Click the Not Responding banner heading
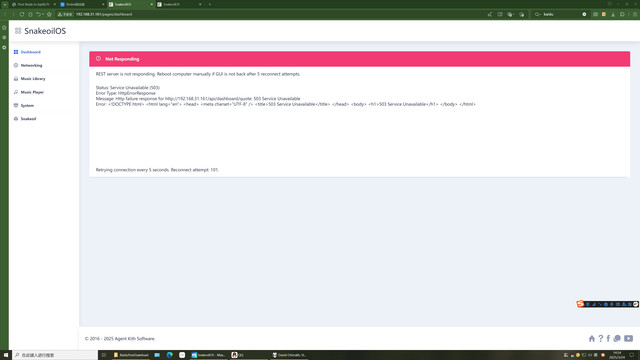 click(122, 59)
